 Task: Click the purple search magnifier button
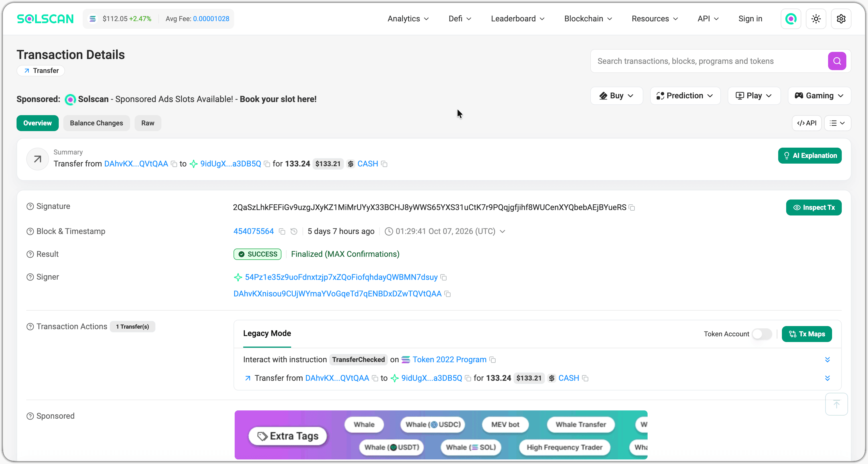click(837, 61)
